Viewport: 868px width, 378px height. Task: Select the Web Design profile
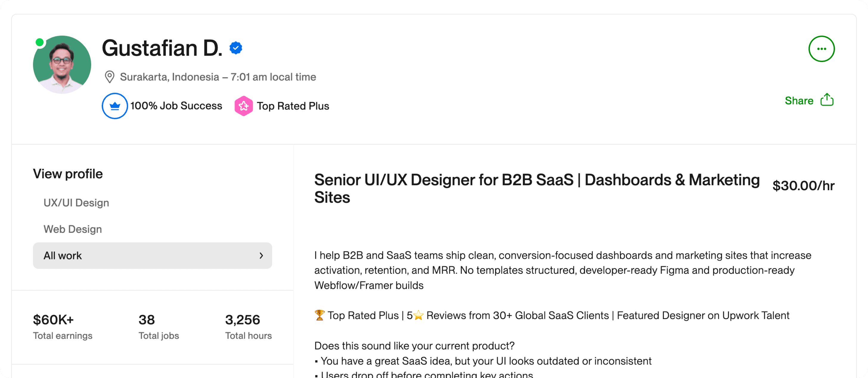[x=72, y=229]
